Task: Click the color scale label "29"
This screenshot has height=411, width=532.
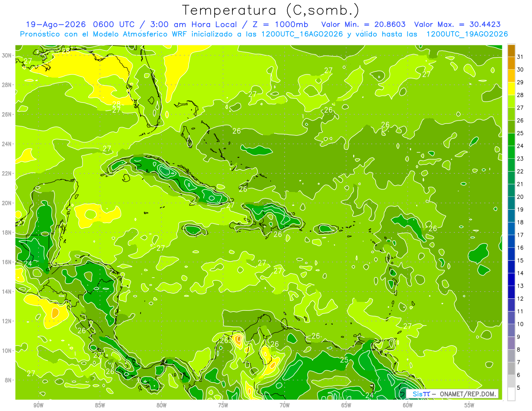Action: [x=520, y=82]
